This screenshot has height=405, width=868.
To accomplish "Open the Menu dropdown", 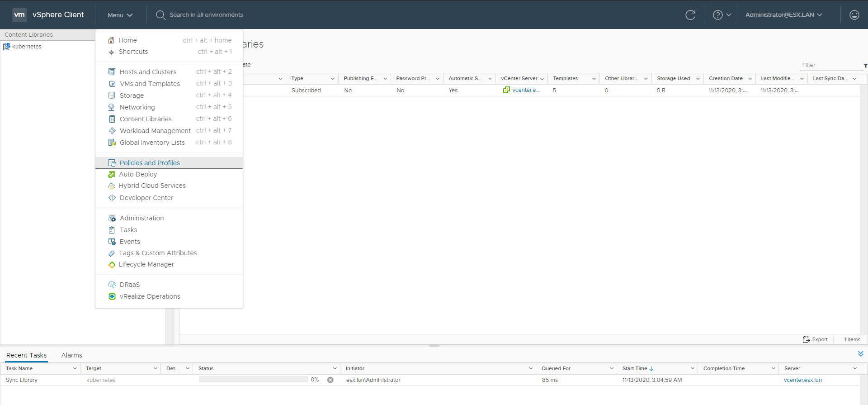I will (120, 15).
